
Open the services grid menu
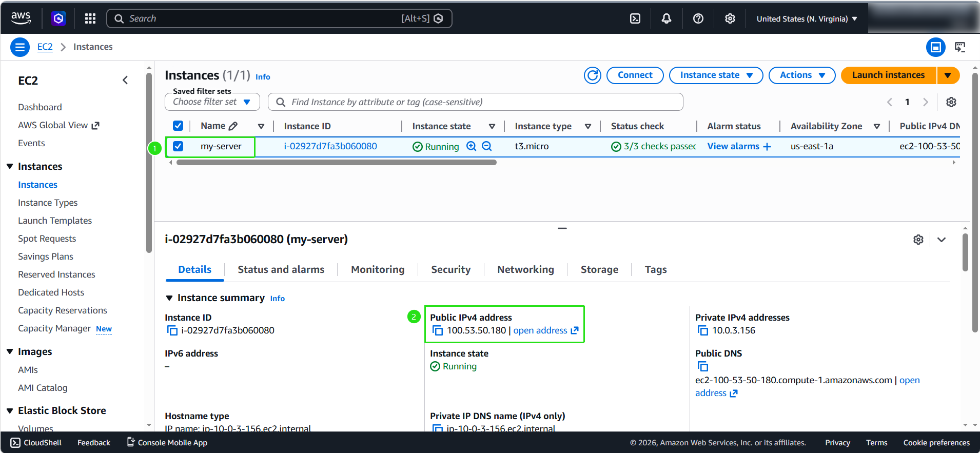click(x=90, y=18)
